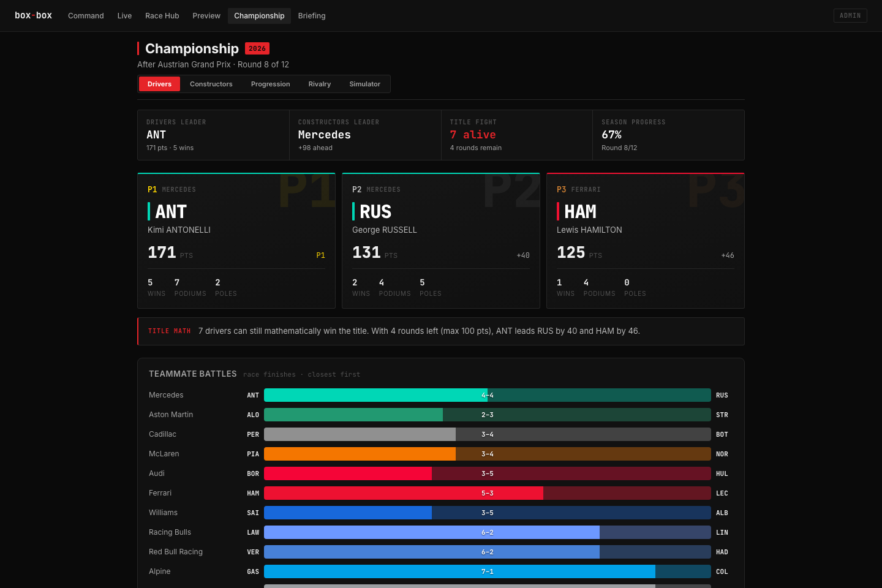Show the Rivalry tab
This screenshot has height=588, width=882.
[320, 84]
